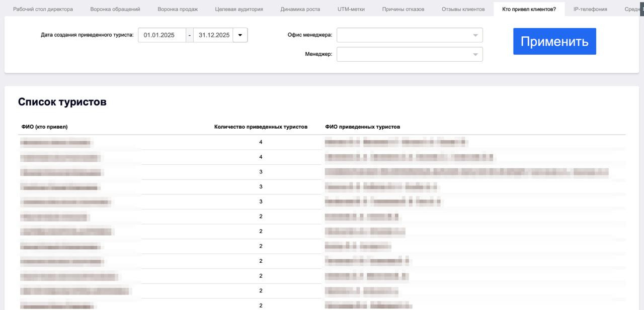
Task: Select the Отзывы клиентов tab
Action: point(463,9)
